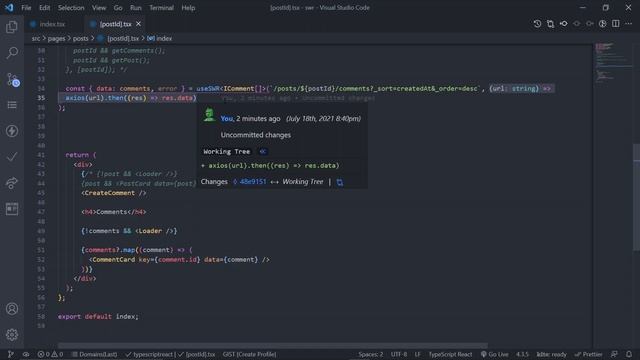Open the checkmark icon view in activity bar

12,157
